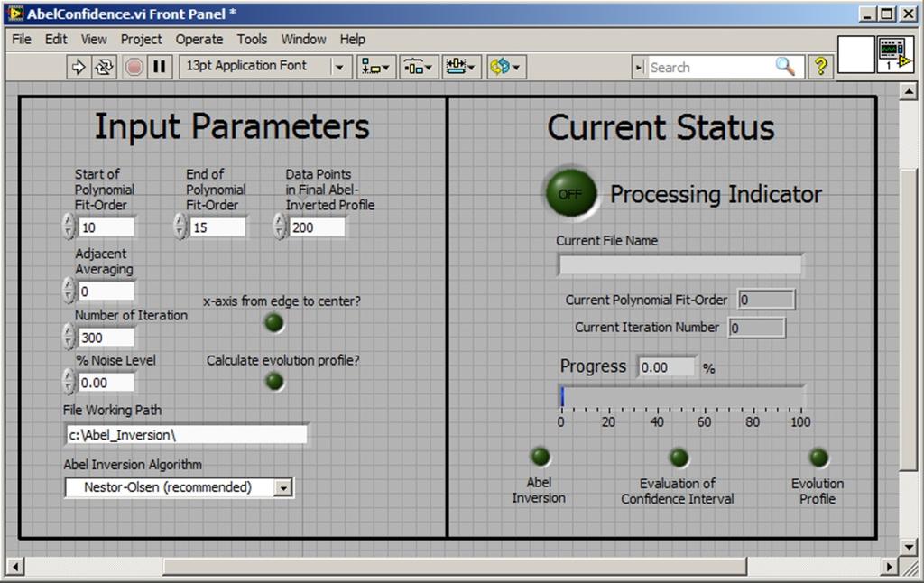
Task: Open the Edit menu
Action: pos(56,40)
